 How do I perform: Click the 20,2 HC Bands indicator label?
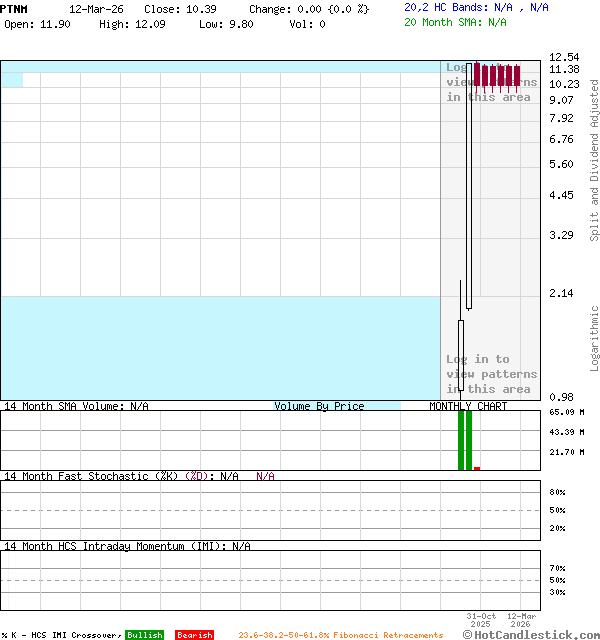(476, 7)
